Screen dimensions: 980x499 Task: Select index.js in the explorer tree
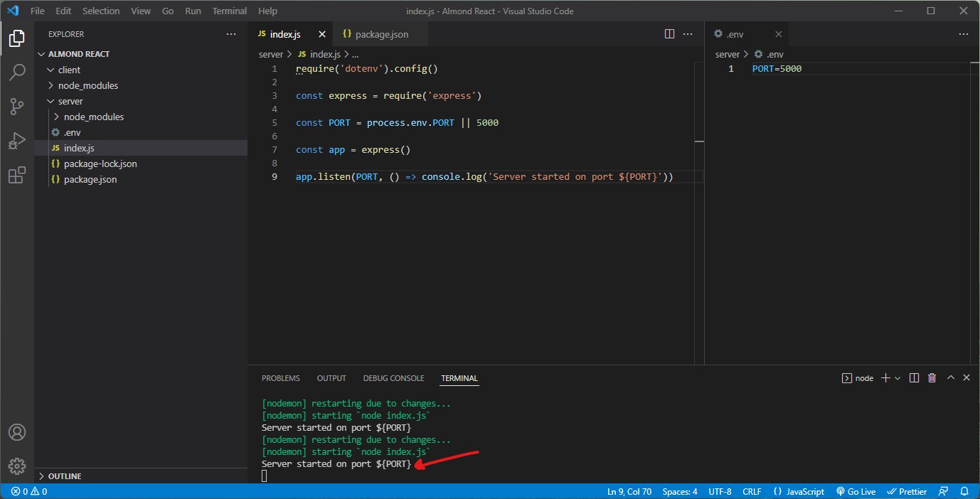pyautogui.click(x=141, y=148)
